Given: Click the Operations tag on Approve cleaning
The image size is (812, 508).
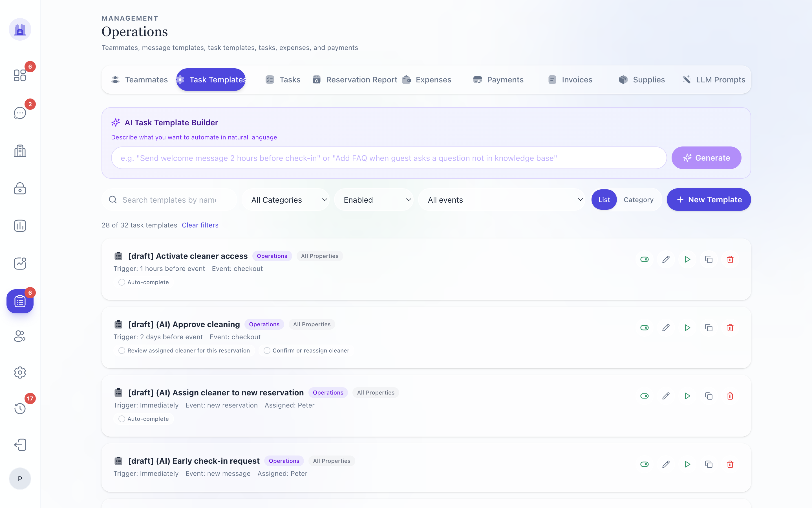Looking at the screenshot, I should pyautogui.click(x=264, y=324).
